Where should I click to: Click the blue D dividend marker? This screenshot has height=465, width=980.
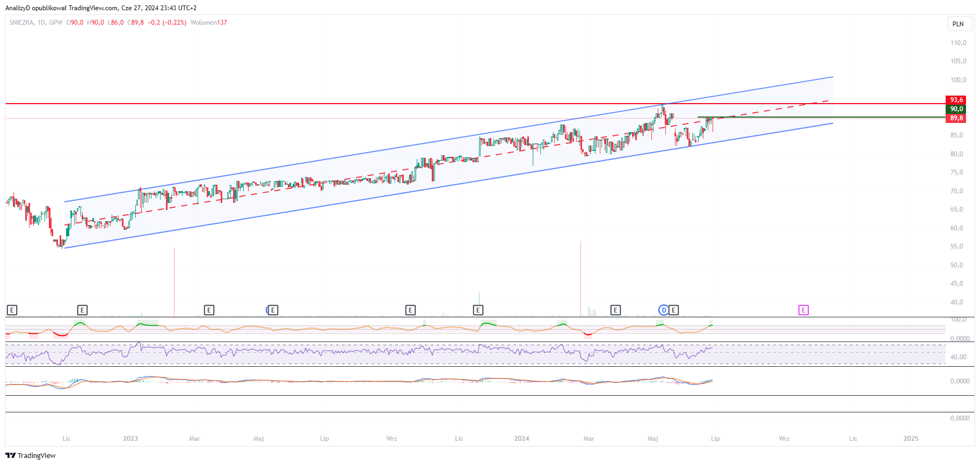point(664,310)
